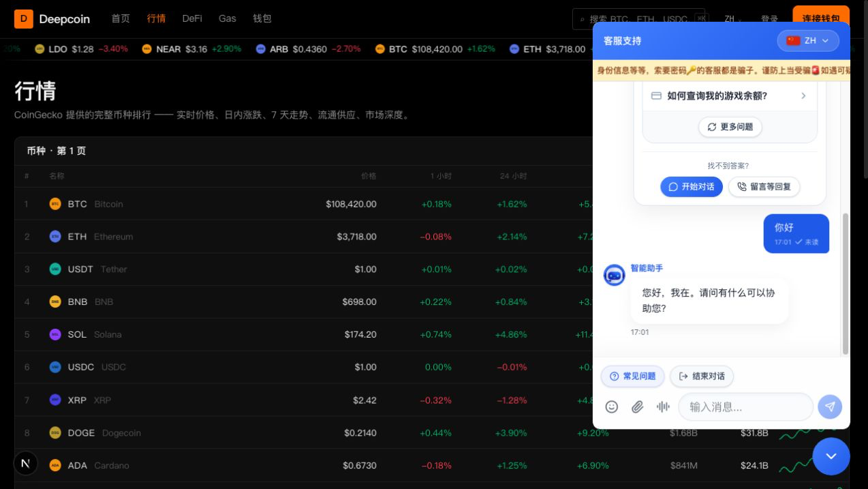Click the 名称 column header

click(57, 176)
